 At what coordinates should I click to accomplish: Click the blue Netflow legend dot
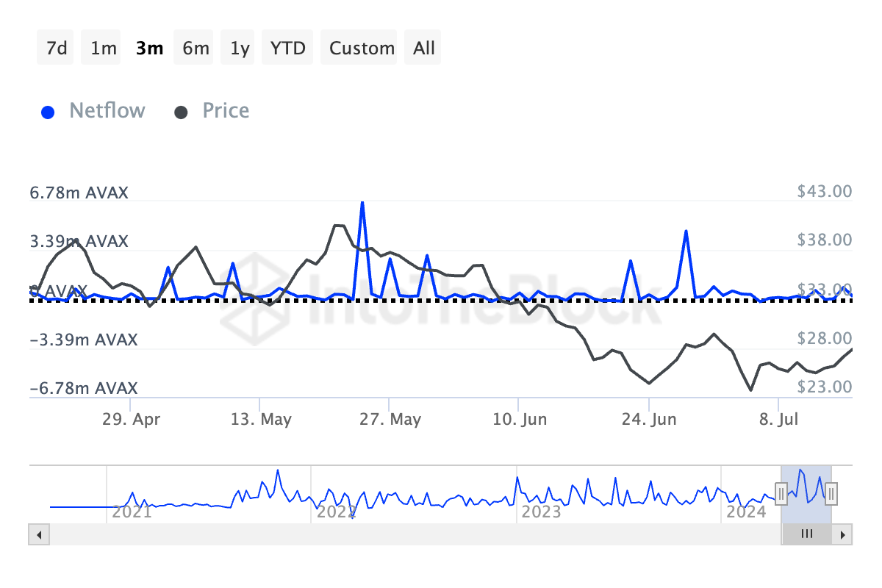[x=49, y=112]
